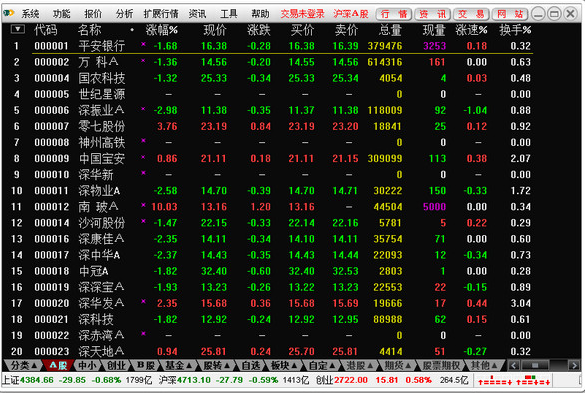
Task: Open the 分析 menu
Action: (124, 14)
